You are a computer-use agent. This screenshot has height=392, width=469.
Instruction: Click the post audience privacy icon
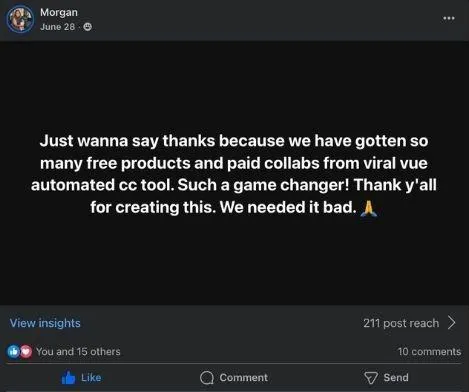coord(88,27)
